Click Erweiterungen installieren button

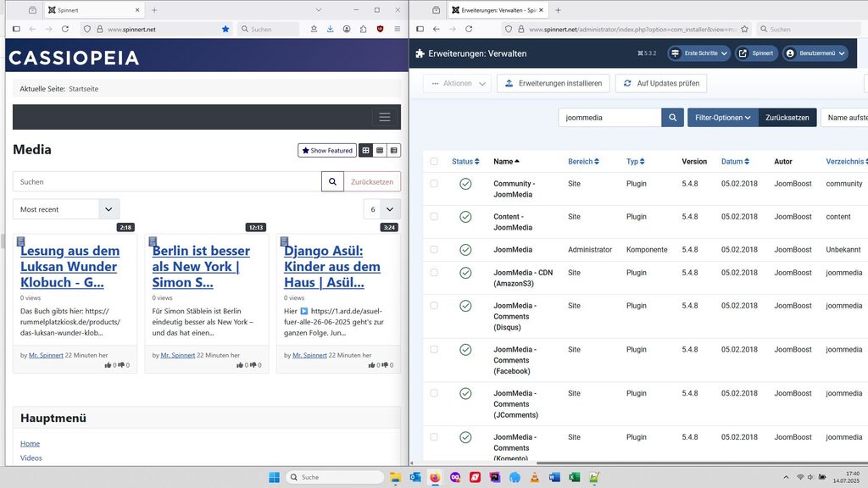tap(553, 83)
